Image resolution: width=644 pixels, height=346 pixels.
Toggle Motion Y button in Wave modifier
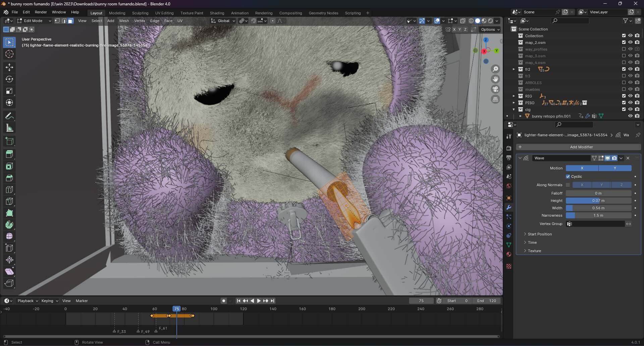point(615,168)
